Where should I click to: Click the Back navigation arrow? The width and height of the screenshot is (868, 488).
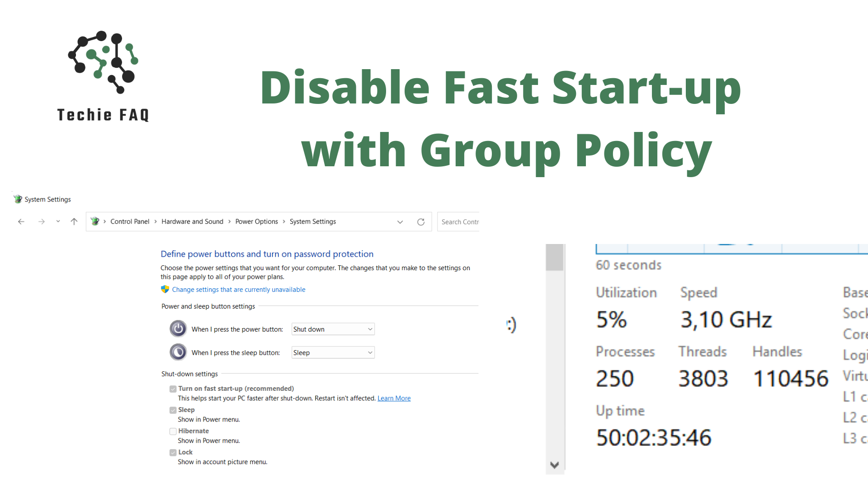pyautogui.click(x=21, y=221)
